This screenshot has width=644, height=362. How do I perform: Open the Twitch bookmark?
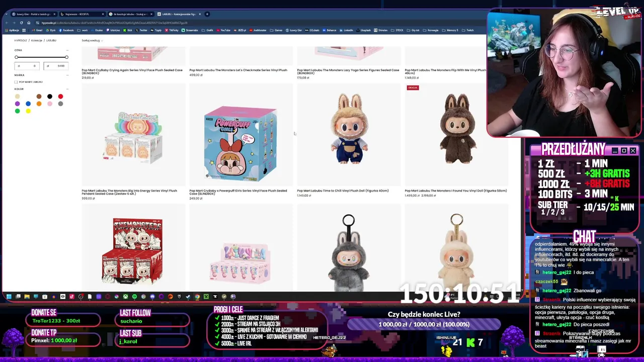468,30
